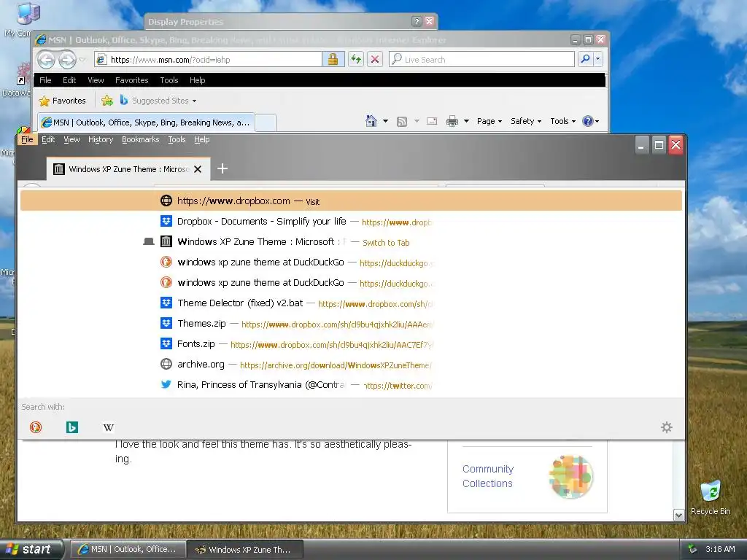Open the View menu in Internet Explorer
The height and width of the screenshot is (560, 747).
tap(96, 80)
